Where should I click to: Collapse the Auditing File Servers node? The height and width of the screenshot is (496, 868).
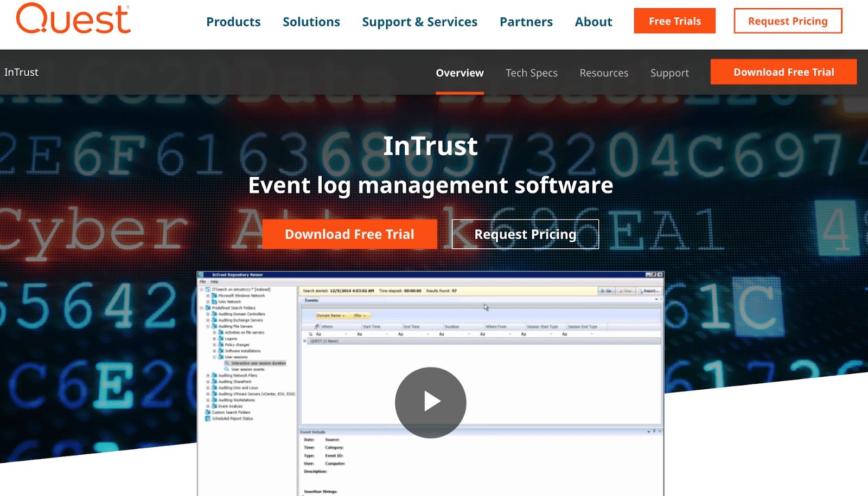tap(208, 326)
